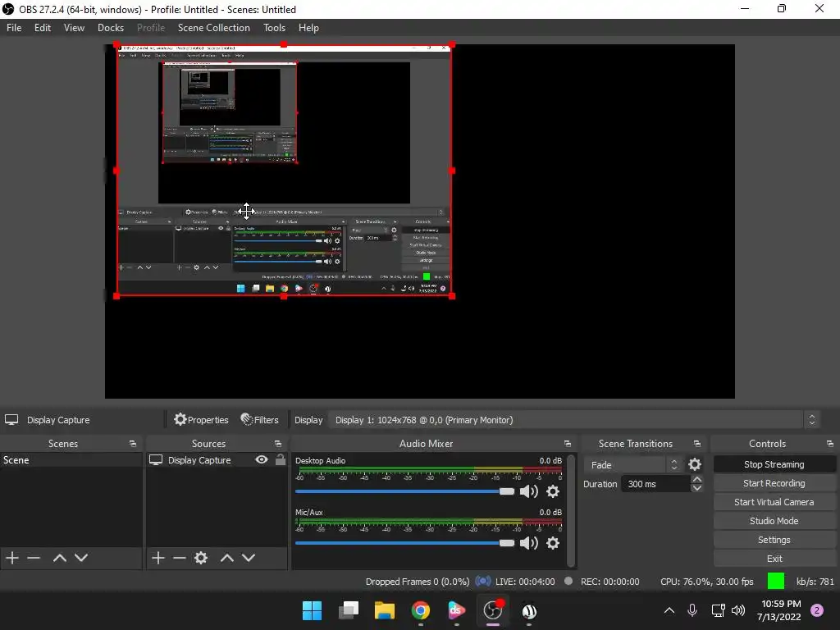The width and height of the screenshot is (840, 630).
Task: Click the preview's display capture thumbnail
Action: point(284,171)
